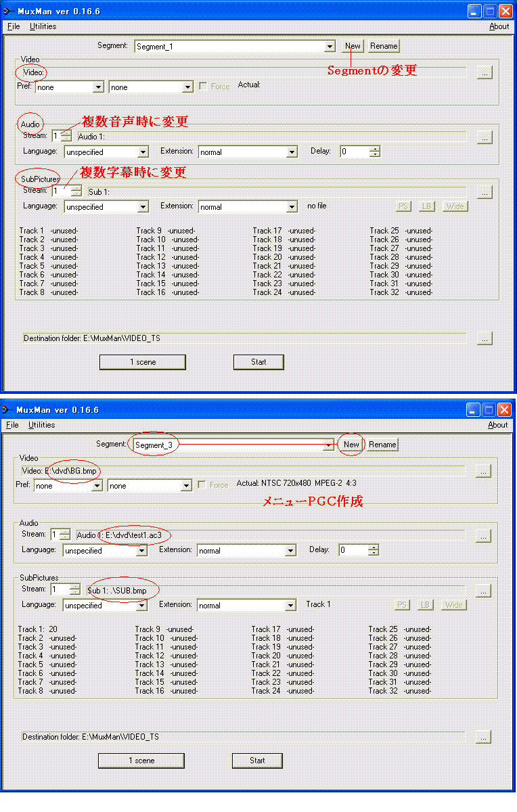Click MuxMan title bar icon in upper window
This screenshot has width=517, height=812.
tap(8, 11)
